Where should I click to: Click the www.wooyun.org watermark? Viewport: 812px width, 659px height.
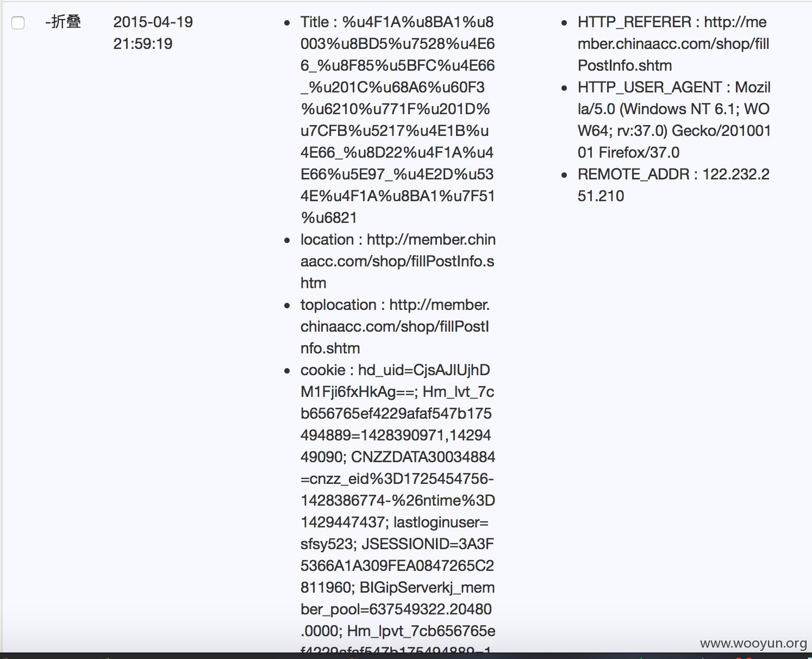click(753, 643)
